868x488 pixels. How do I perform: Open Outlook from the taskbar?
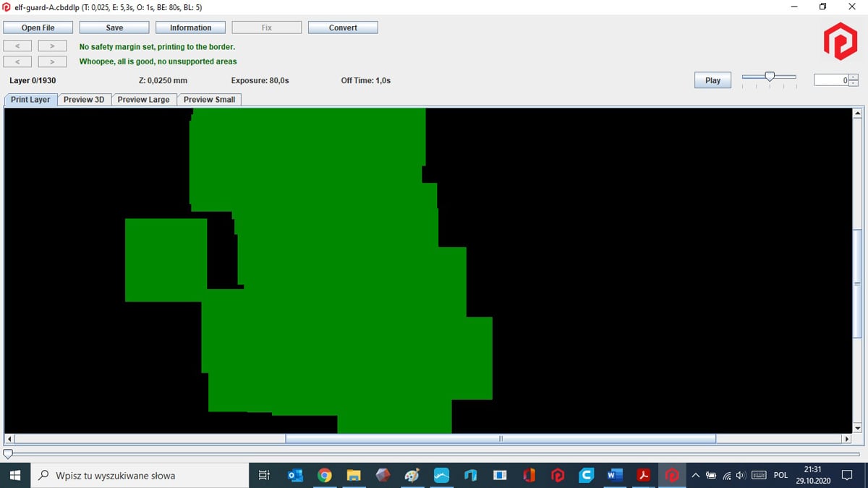295,475
